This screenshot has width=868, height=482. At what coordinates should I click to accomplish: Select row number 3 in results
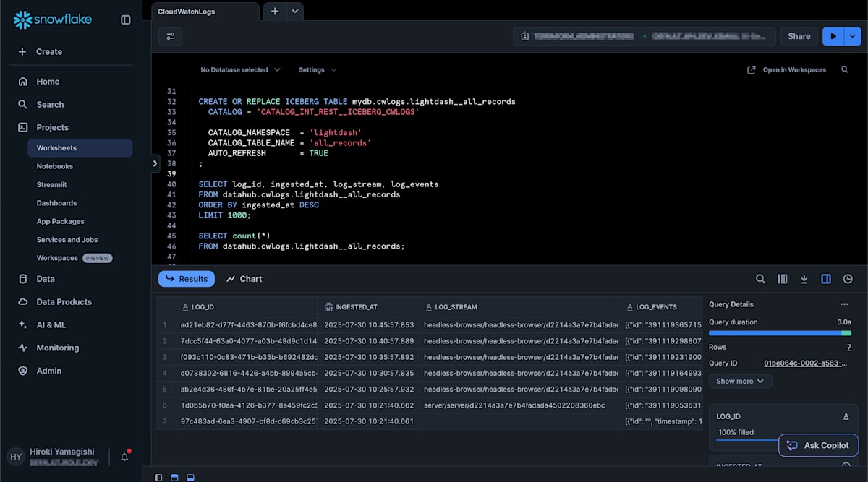point(165,357)
